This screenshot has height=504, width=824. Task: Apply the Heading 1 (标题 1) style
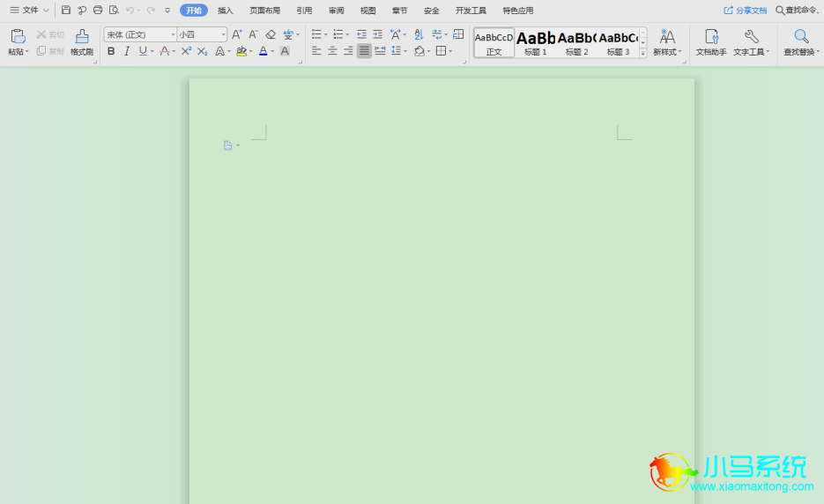[536, 42]
